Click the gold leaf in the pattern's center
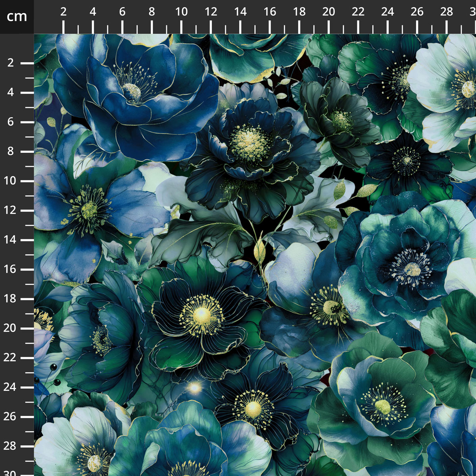This screenshot has height=476, width=476. pyautogui.click(x=259, y=251)
